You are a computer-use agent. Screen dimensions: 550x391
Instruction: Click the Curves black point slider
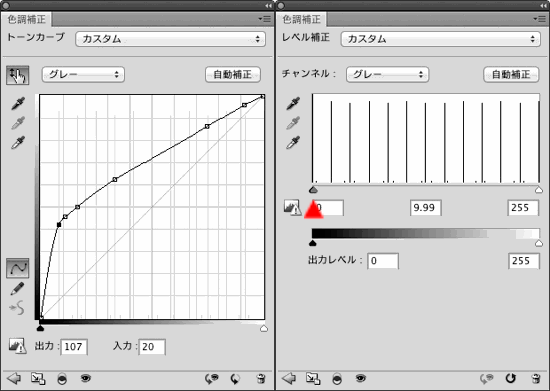(40, 328)
